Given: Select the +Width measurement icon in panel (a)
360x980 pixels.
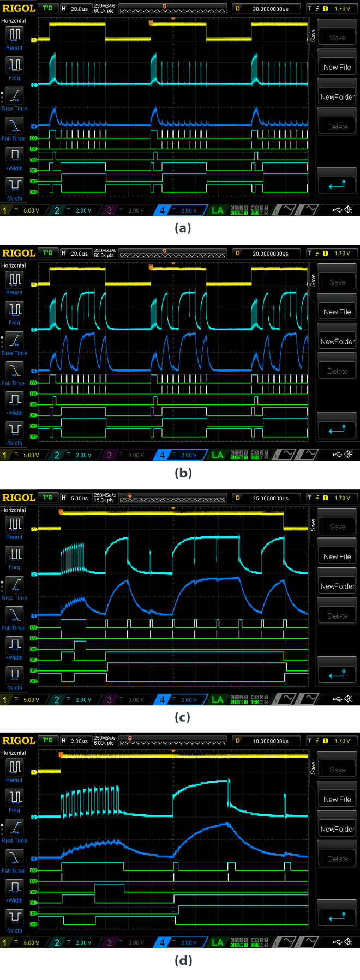Looking at the screenshot, I should [x=14, y=156].
